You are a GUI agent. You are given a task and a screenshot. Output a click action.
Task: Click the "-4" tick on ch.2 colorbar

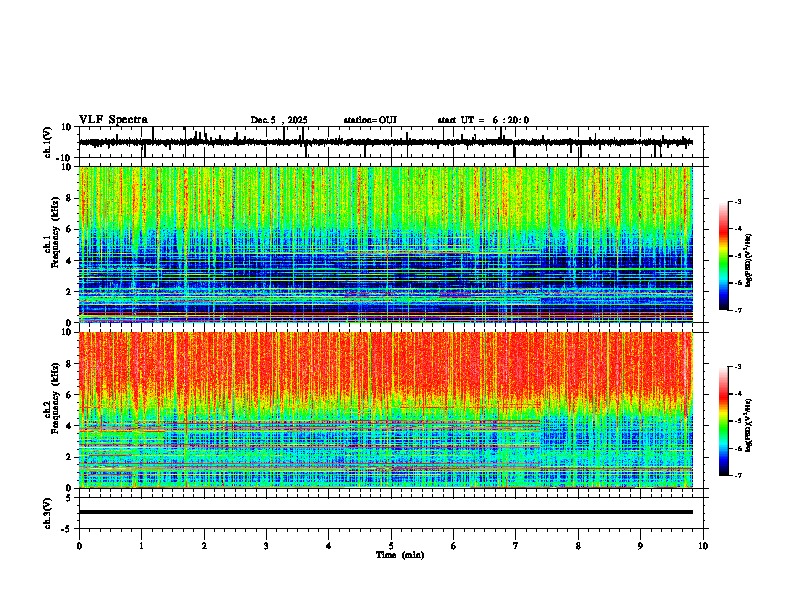pos(737,393)
